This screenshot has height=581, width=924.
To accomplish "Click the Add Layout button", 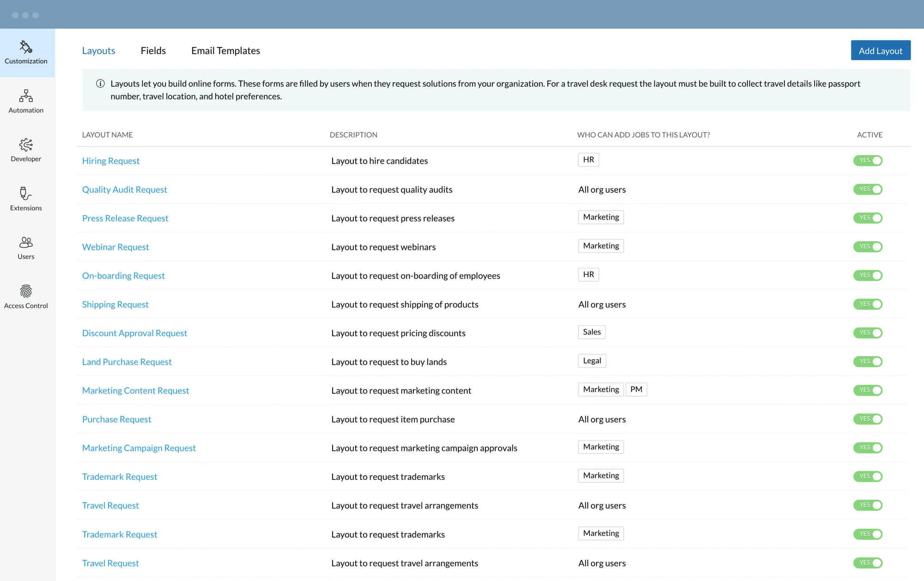I will 881,50.
